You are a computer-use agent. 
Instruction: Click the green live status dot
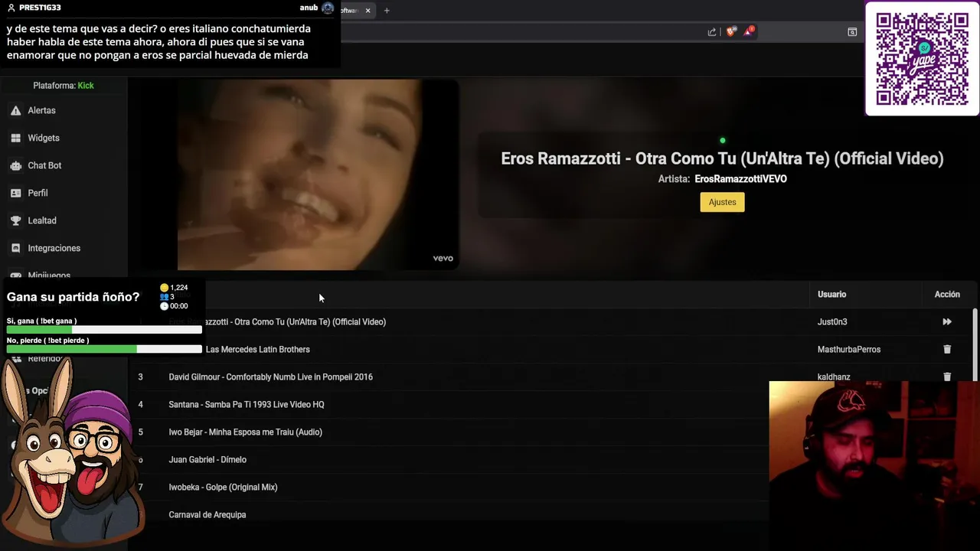[722, 141]
